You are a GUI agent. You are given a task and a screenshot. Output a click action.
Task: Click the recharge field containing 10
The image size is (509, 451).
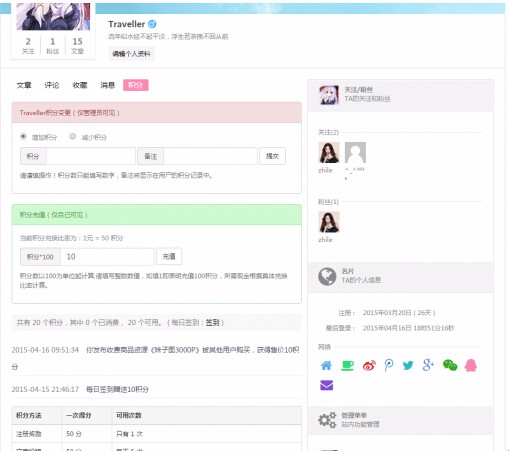(107, 256)
